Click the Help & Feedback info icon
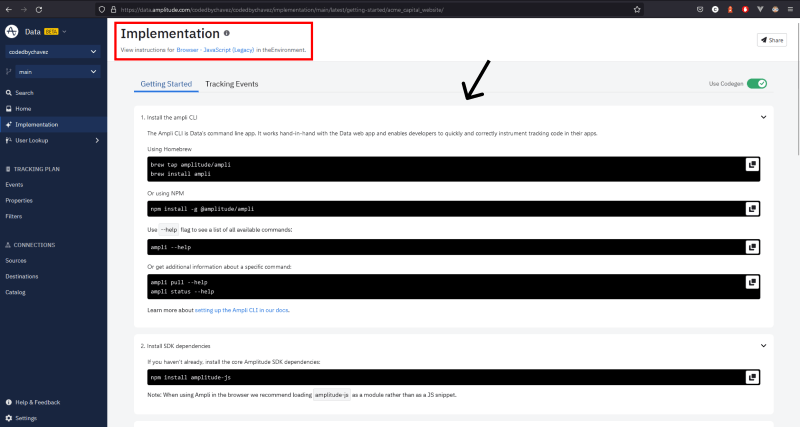 9,403
